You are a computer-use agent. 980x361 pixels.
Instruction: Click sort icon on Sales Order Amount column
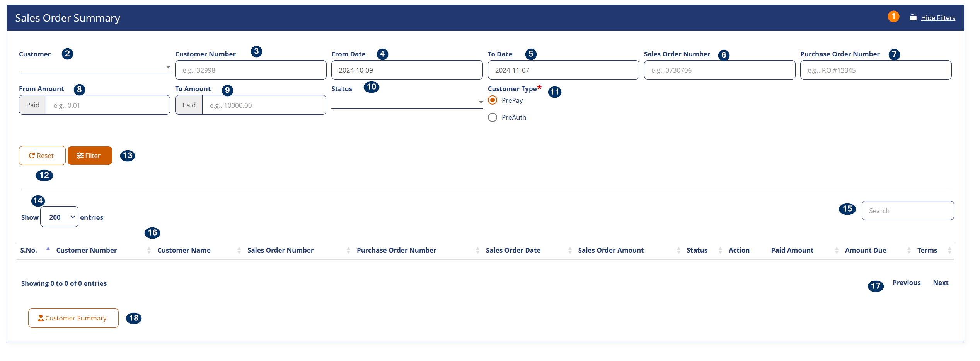678,251
